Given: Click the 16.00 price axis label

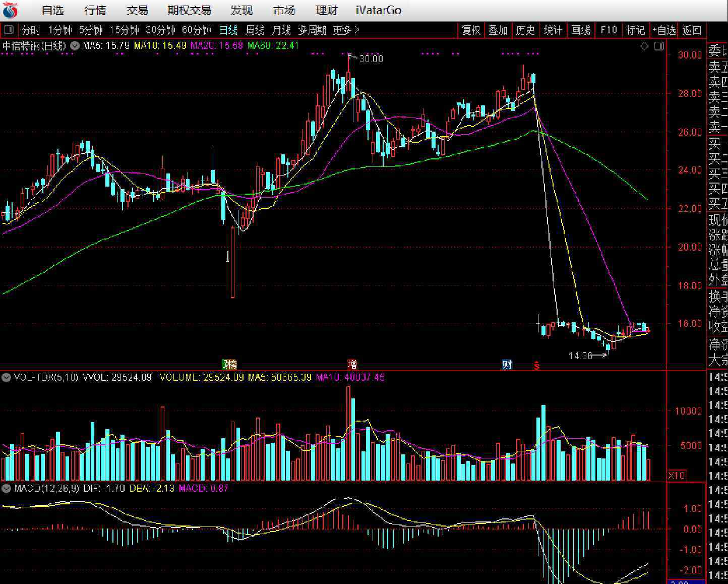Looking at the screenshot, I should point(689,324).
